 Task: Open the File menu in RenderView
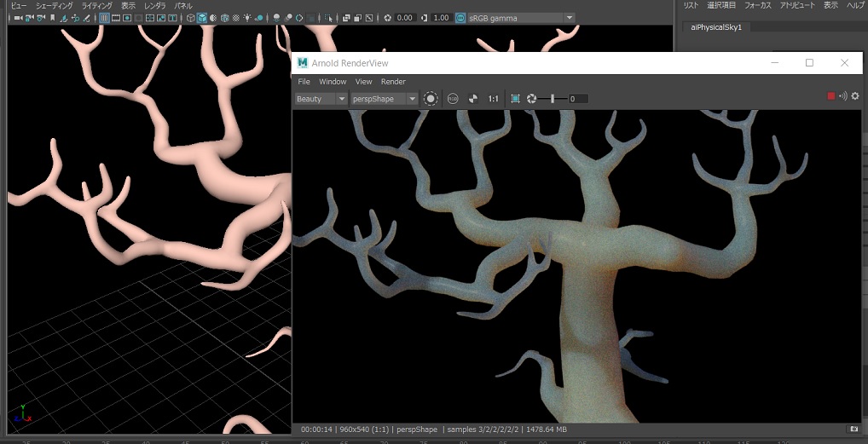pos(304,82)
